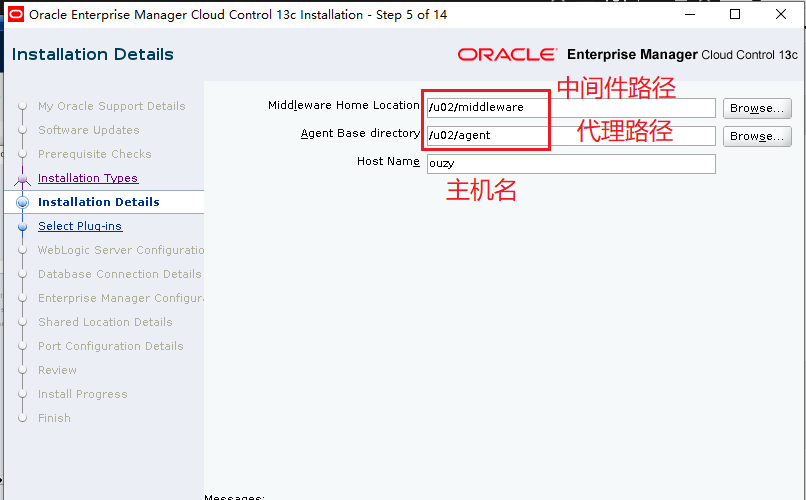
Task: Click the Middleware Home Location label
Action: [x=343, y=105]
